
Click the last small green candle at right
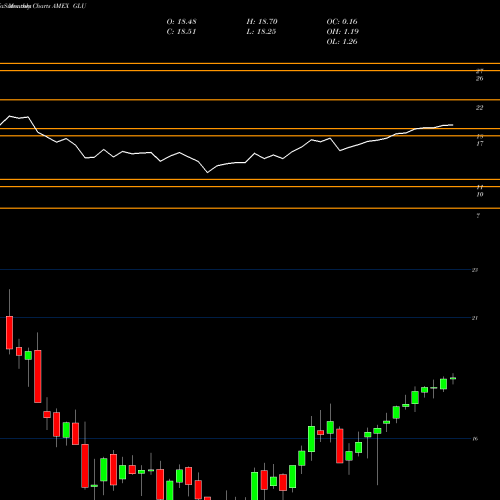[x=453, y=378]
